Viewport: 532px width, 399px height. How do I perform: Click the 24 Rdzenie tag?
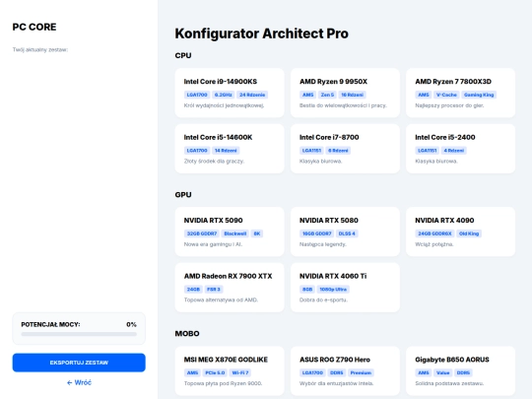coord(252,95)
